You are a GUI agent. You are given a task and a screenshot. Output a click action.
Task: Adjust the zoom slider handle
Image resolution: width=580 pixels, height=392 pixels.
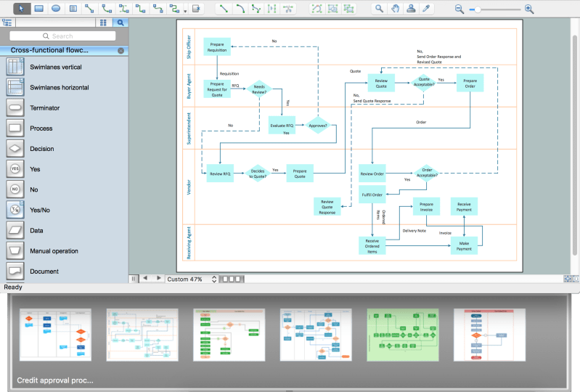(478, 9)
